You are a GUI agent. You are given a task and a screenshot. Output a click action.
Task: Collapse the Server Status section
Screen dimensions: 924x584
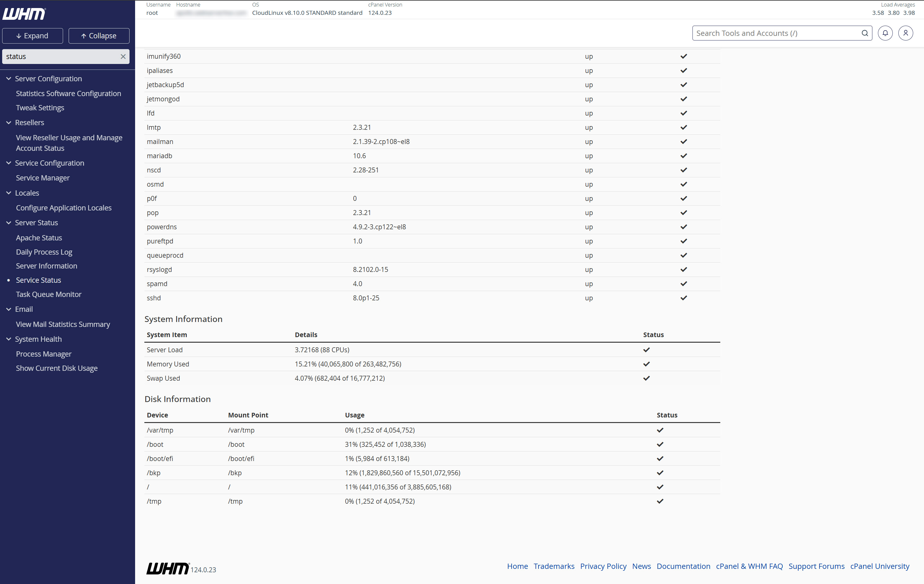pyautogui.click(x=9, y=223)
